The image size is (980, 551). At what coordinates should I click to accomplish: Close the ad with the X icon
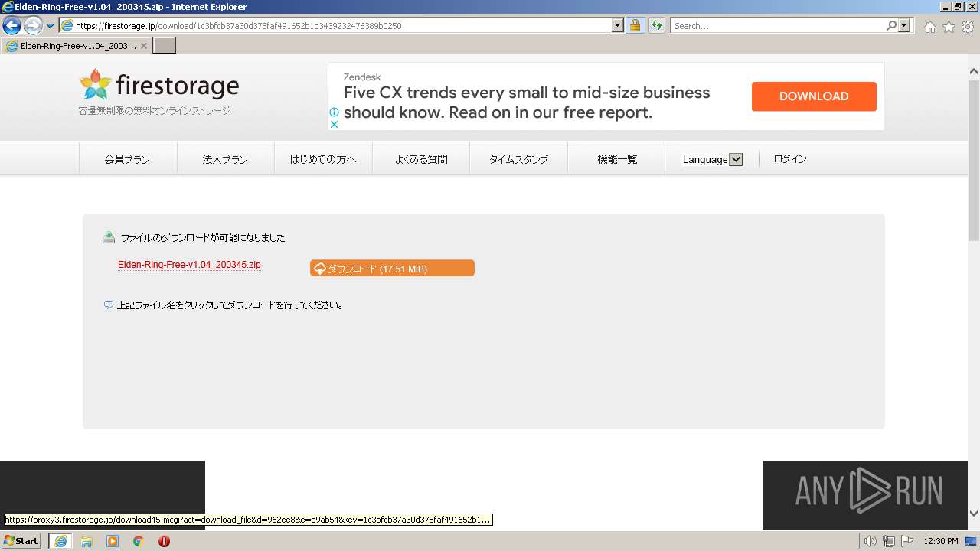pyautogui.click(x=334, y=124)
